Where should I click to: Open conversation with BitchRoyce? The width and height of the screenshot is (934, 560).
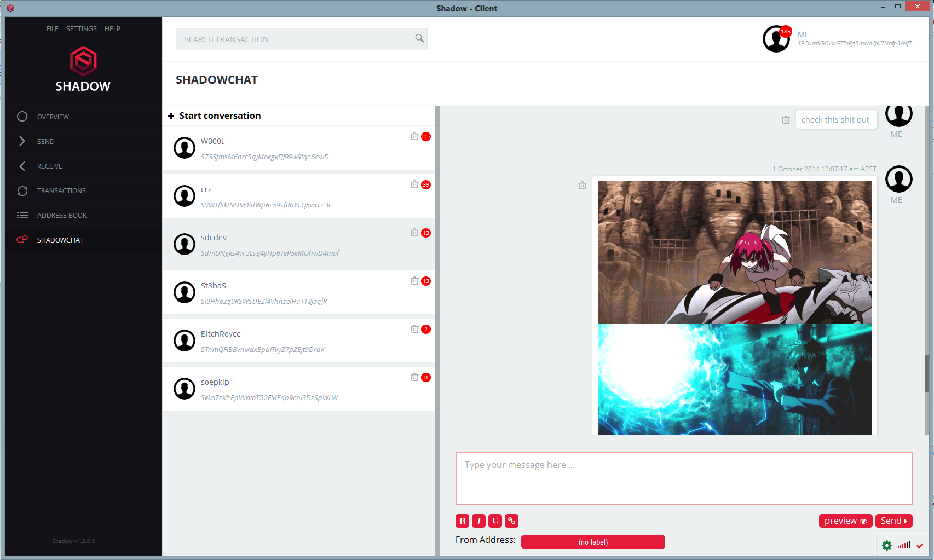299,340
